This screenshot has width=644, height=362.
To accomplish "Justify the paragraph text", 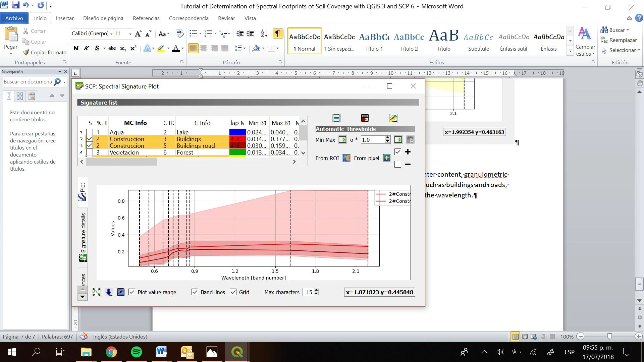I will click(225, 49).
